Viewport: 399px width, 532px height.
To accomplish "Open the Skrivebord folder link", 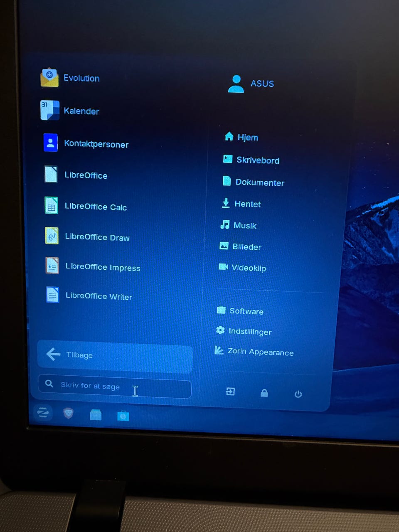I will pos(258,160).
